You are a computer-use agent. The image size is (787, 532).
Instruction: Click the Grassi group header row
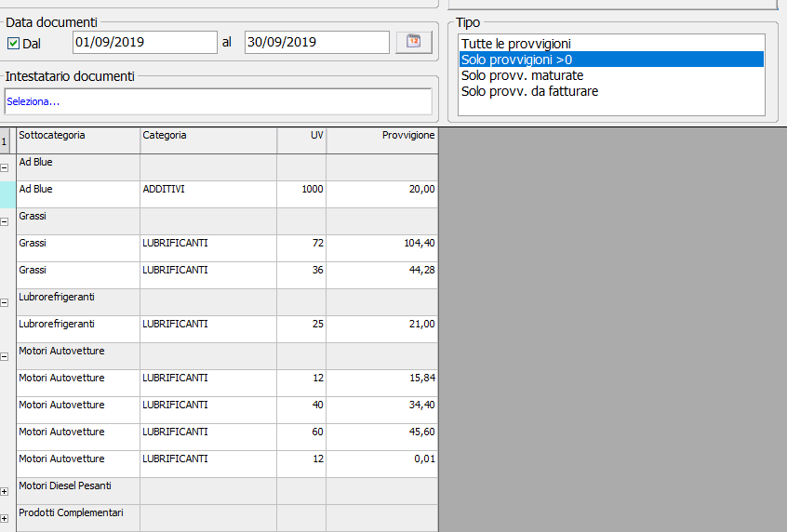point(227,221)
